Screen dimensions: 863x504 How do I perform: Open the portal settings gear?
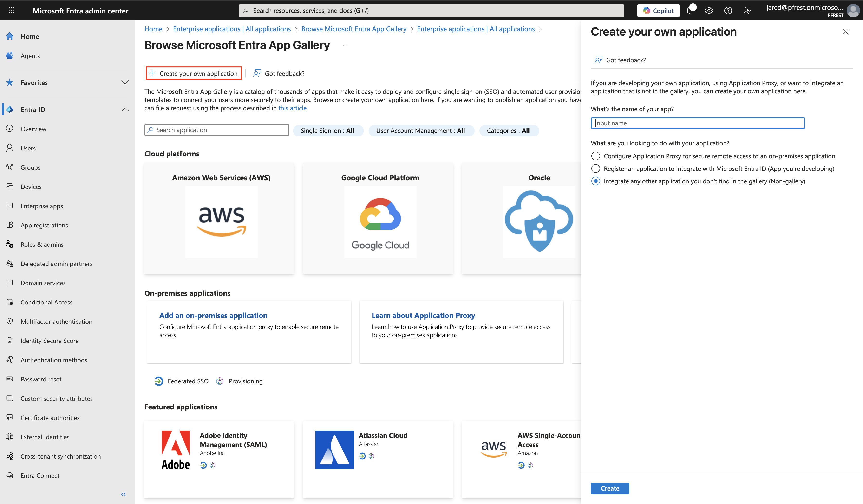[709, 11]
